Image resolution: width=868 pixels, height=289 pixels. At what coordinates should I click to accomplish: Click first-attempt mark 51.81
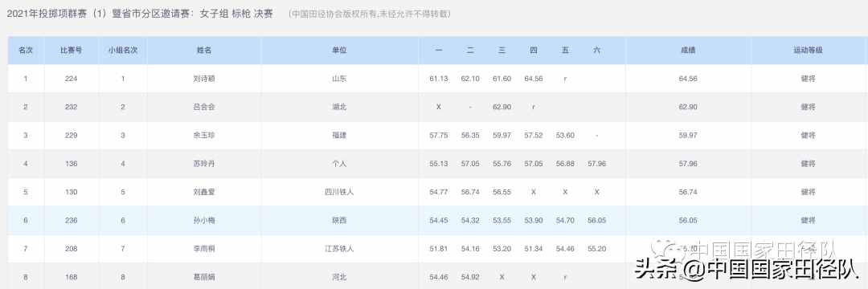point(439,249)
